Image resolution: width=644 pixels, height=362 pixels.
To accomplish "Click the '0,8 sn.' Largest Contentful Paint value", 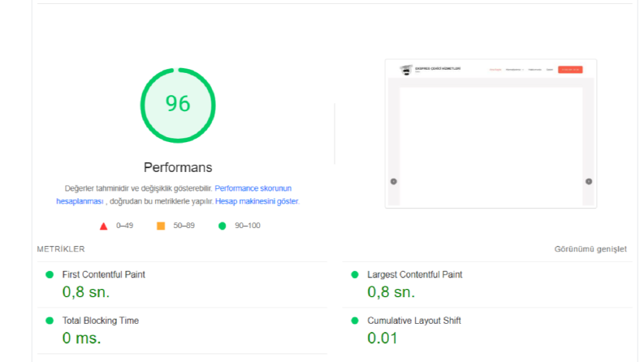I will point(391,292).
